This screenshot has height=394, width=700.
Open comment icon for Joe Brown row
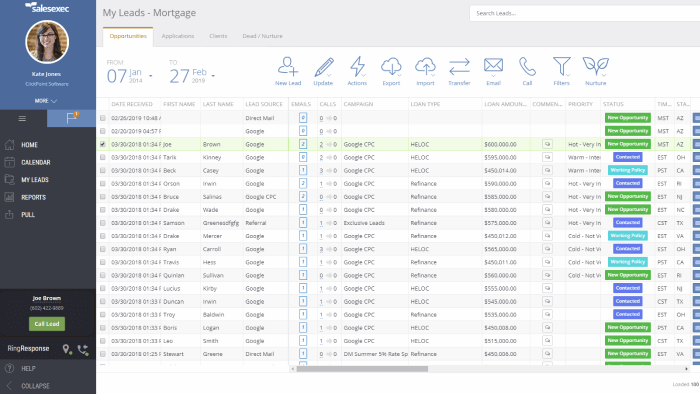coord(547,144)
